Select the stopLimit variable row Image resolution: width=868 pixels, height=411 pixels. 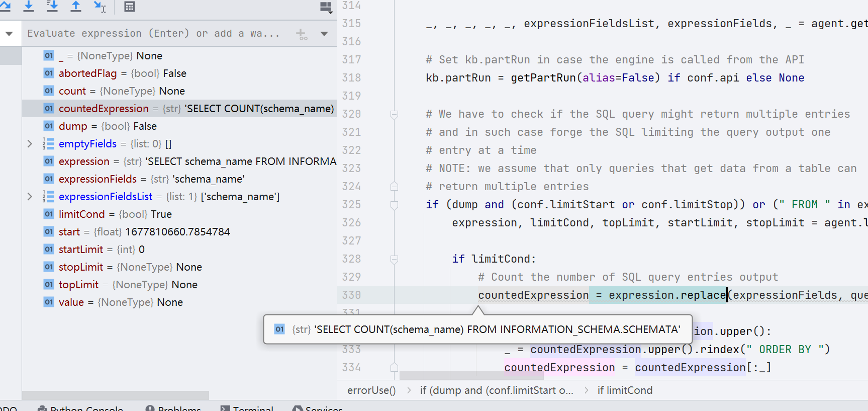pos(179,267)
